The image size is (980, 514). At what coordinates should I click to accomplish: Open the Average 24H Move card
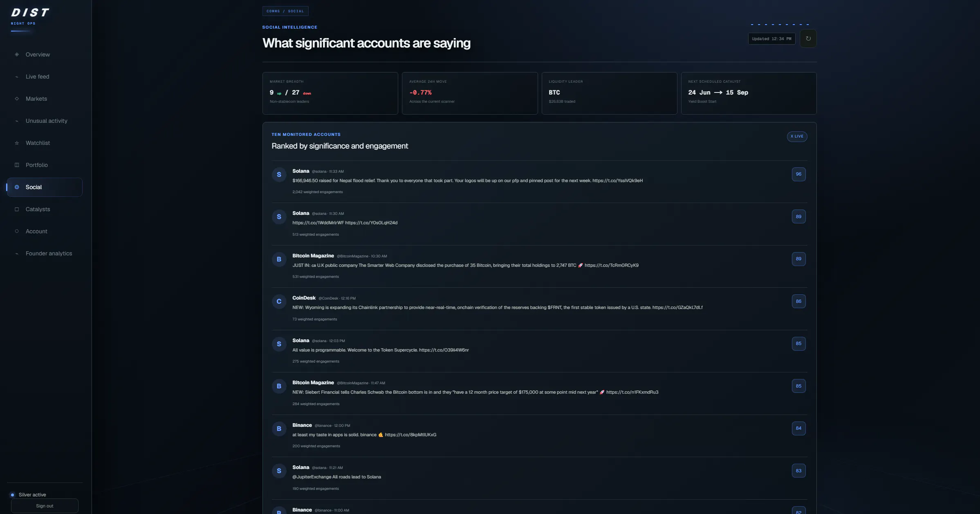470,93
